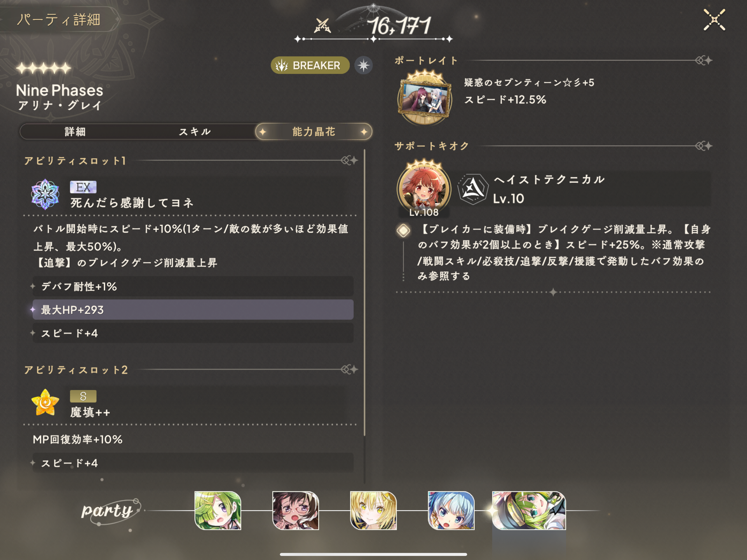Viewport: 747px width, 560px height.
Task: Close the party details screen
Action: [x=714, y=20]
